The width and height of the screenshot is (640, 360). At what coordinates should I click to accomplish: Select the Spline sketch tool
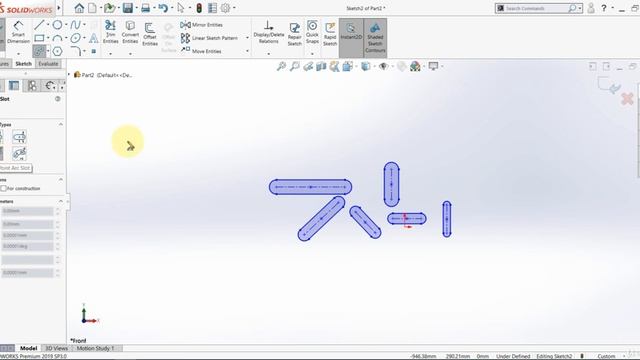75,25
